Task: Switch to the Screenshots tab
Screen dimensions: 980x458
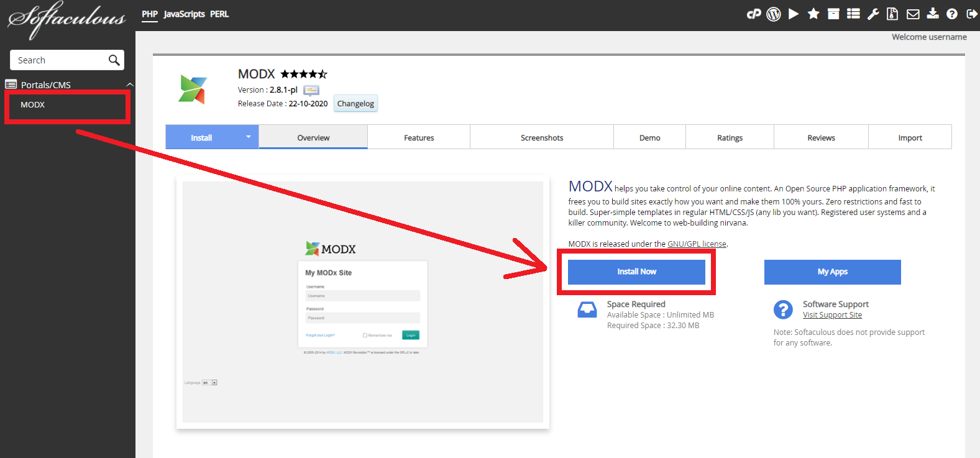Action: [542, 137]
